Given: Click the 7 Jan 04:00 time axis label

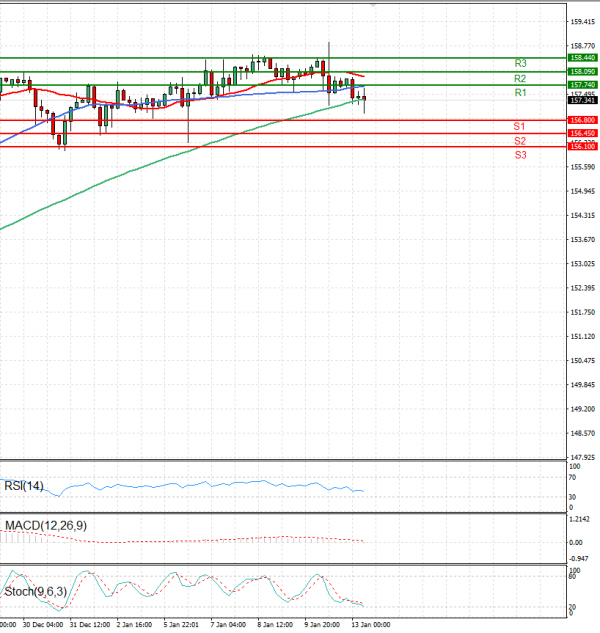Looking at the screenshot, I should [227, 624].
